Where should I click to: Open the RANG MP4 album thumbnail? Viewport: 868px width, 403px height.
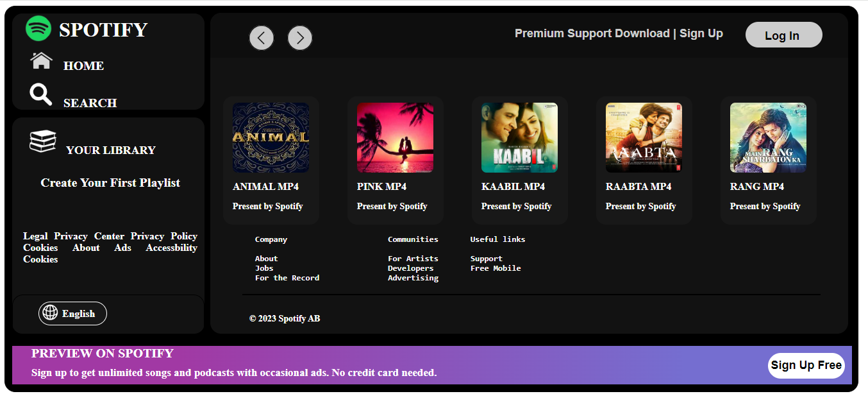768,138
